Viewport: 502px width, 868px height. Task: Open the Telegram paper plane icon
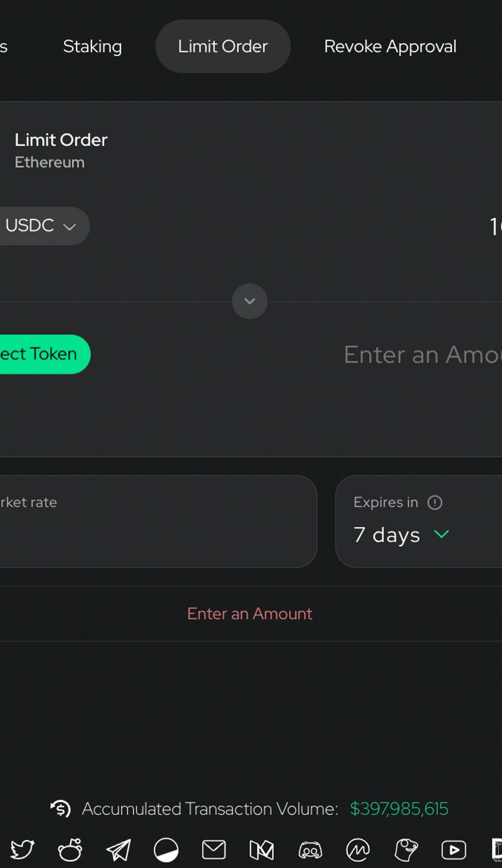click(x=118, y=850)
